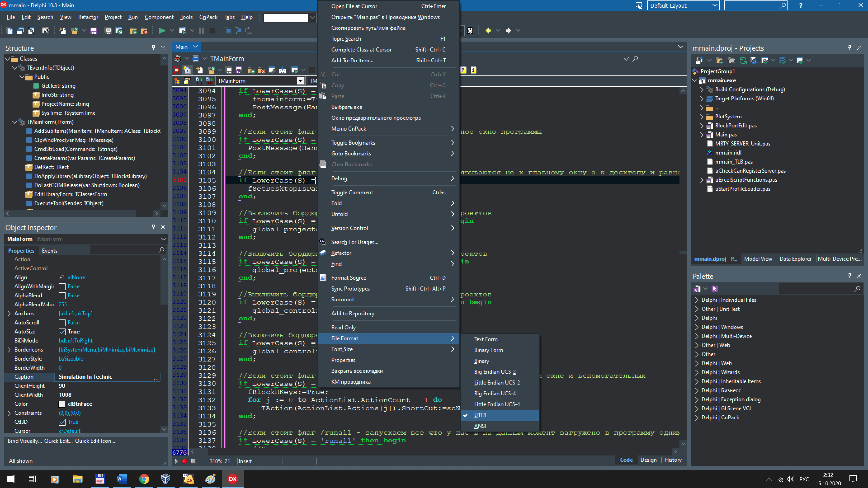The image size is (868, 488).
Task: Click the Add To-Do Item icon
Action: pyautogui.click(x=352, y=60)
